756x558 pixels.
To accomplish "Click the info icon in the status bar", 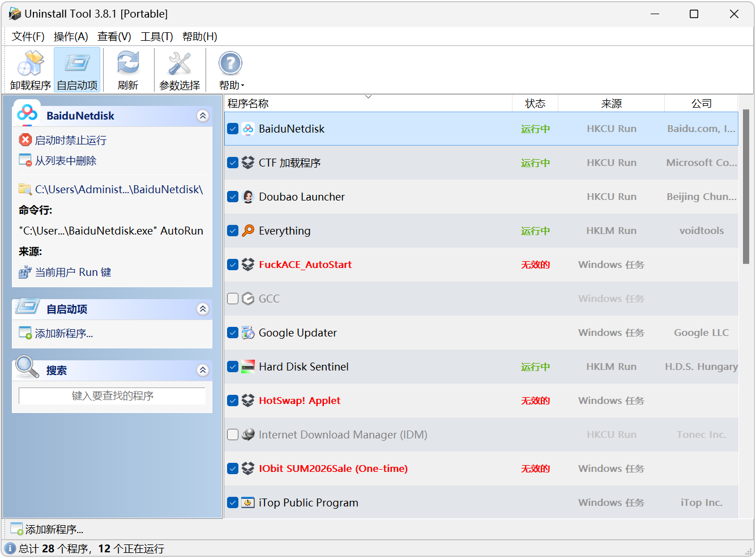I will [x=10, y=548].
